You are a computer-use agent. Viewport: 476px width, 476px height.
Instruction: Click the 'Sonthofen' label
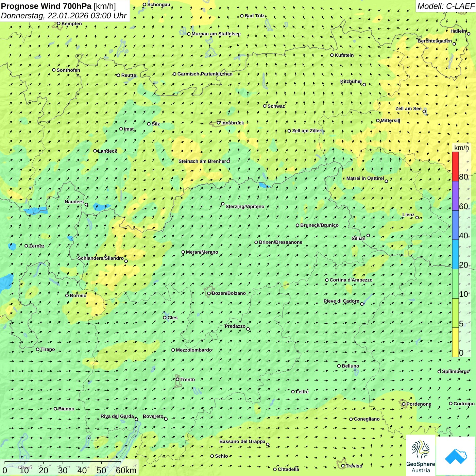pyautogui.click(x=68, y=70)
